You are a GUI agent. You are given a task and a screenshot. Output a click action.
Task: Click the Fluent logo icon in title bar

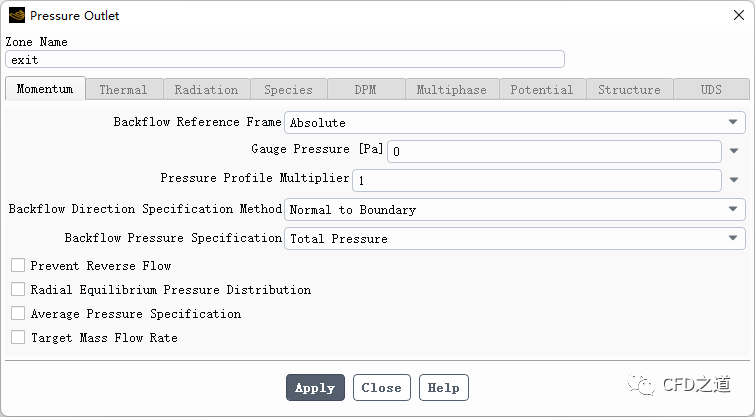17,16
